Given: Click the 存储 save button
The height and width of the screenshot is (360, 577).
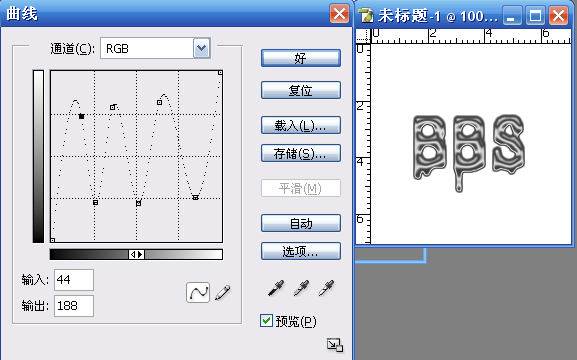Looking at the screenshot, I should (301, 153).
